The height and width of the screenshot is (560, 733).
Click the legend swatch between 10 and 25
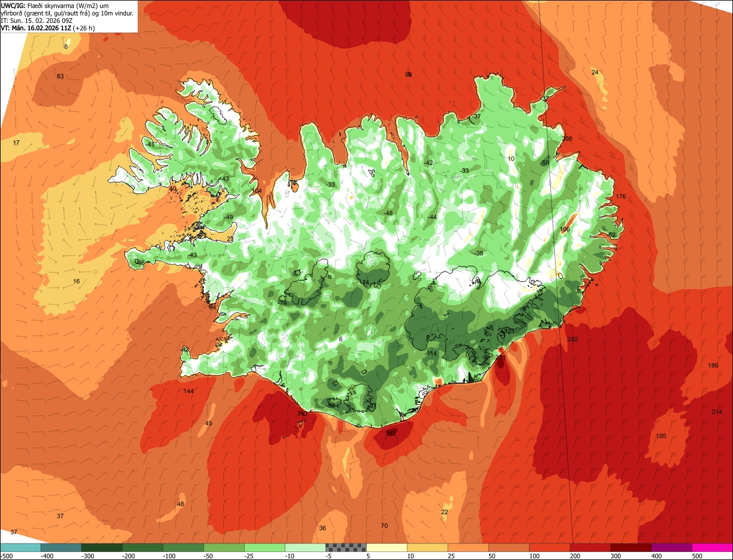[427, 547]
